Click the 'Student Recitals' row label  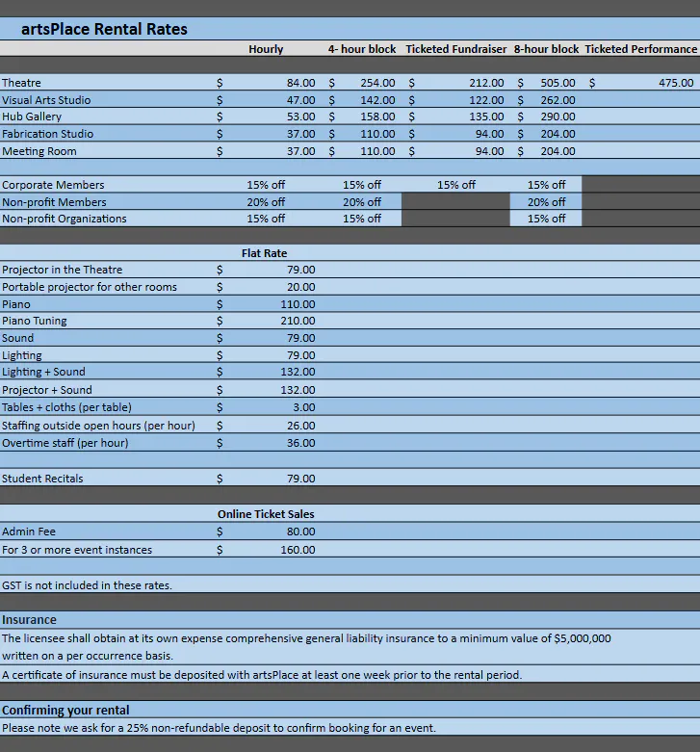[42, 479]
